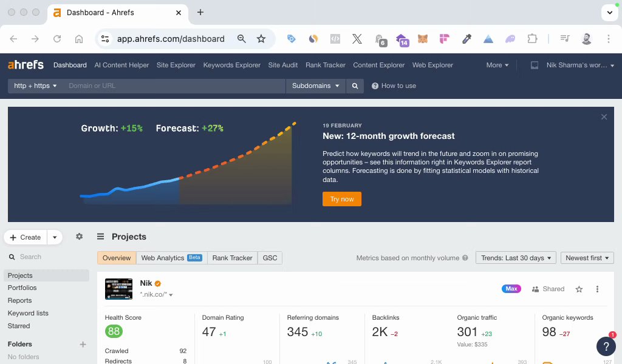Close the growth forecast banner
Viewport: 622px width, 364px height.
[604, 117]
